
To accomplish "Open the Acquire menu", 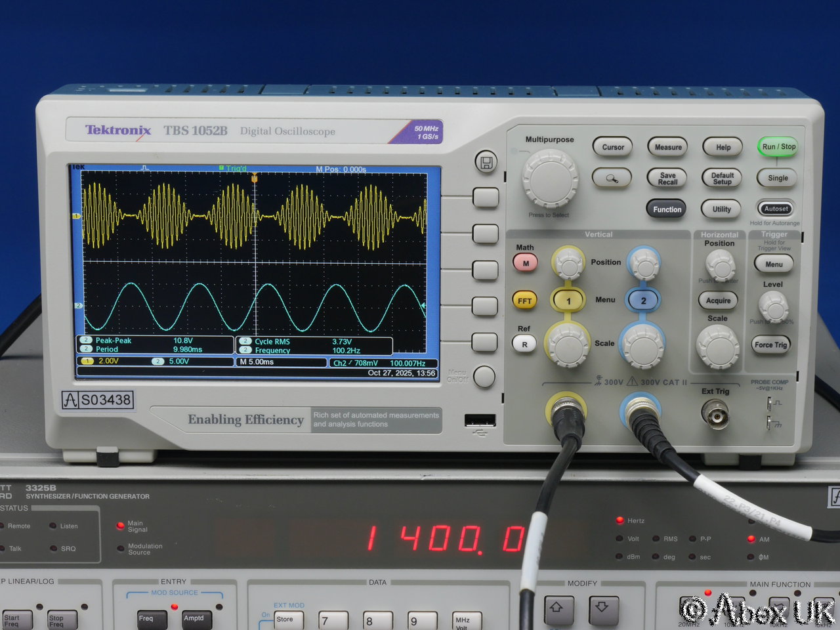I will (718, 301).
